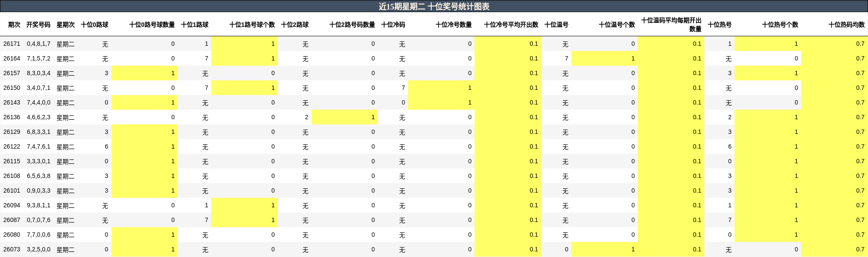Click the 十位热号 column header
Viewport: 868px width, 257px height.
(720, 25)
